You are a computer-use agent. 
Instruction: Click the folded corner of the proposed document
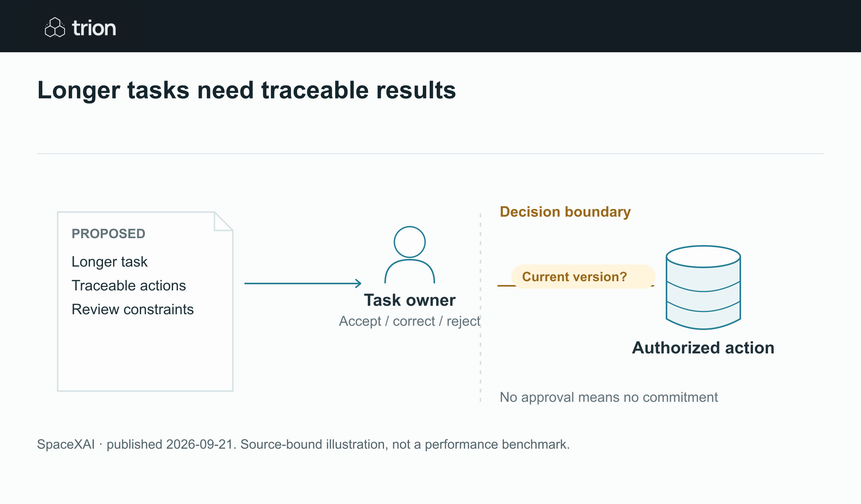pyautogui.click(x=224, y=221)
